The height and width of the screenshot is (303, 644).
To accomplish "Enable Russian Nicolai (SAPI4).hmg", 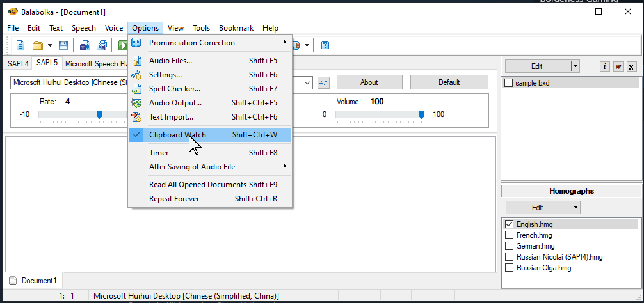I will point(509,257).
